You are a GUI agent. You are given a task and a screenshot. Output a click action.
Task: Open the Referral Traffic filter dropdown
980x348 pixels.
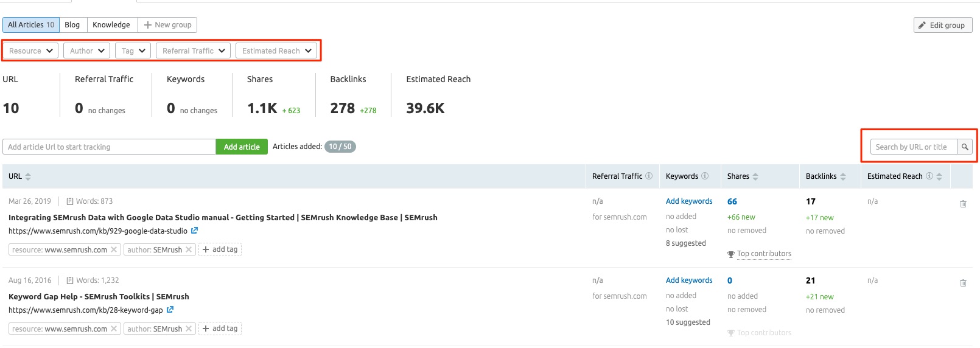[x=193, y=50]
